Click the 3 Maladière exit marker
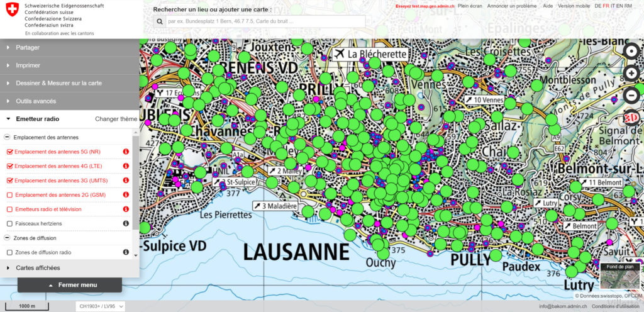Screen dimensions: 644x312 click(275, 206)
